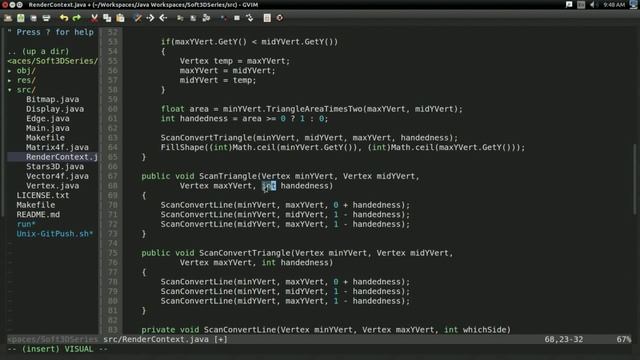The image size is (640, 360).
Task: Click the 9:48 AM clock
Action: click(x=614, y=4)
